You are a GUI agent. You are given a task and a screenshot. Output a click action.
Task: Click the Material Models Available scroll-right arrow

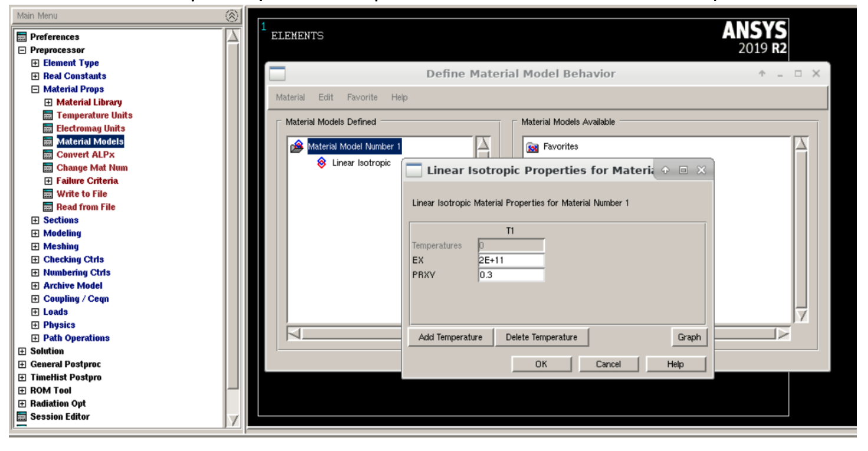click(x=783, y=334)
